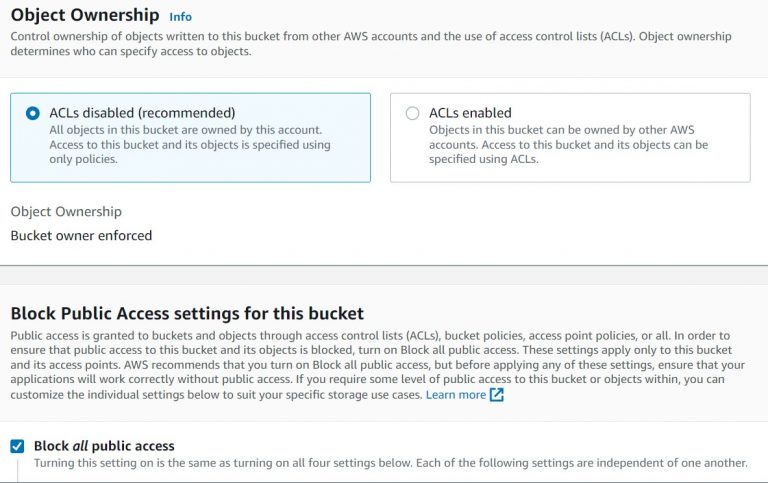The image size is (768, 483).
Task: Click the external link icon after Learn more
Action: (497, 395)
